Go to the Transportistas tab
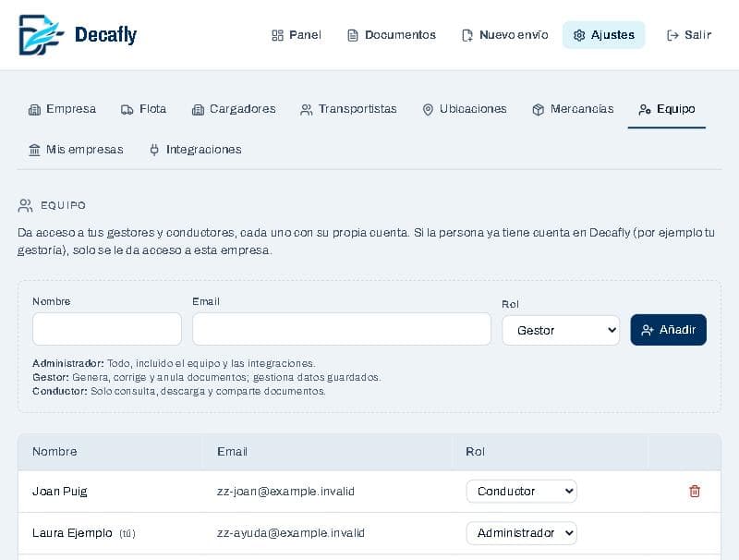The width and height of the screenshot is (739, 560). coord(348,109)
